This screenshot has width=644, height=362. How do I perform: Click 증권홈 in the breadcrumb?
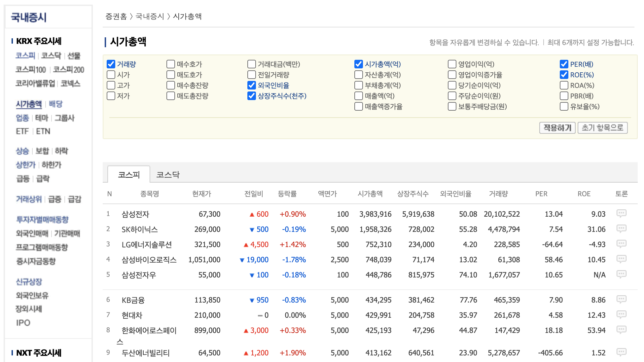click(116, 17)
